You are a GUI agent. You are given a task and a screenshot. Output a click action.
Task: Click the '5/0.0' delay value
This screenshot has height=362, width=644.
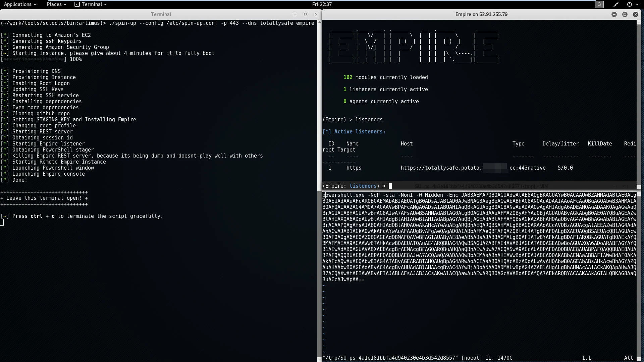(x=565, y=168)
